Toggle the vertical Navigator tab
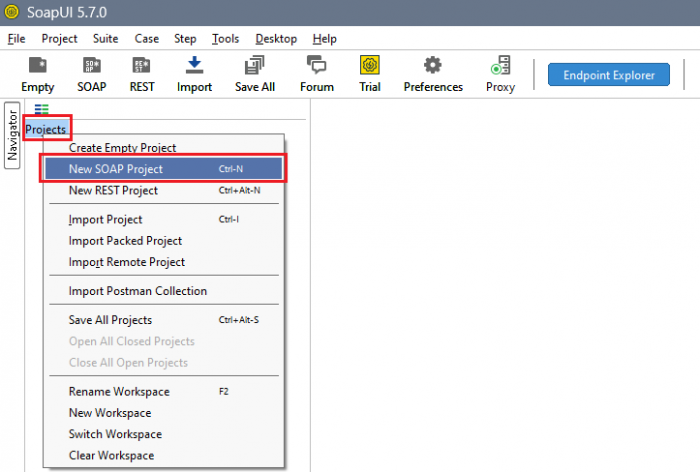This screenshot has width=700, height=472. [12, 135]
